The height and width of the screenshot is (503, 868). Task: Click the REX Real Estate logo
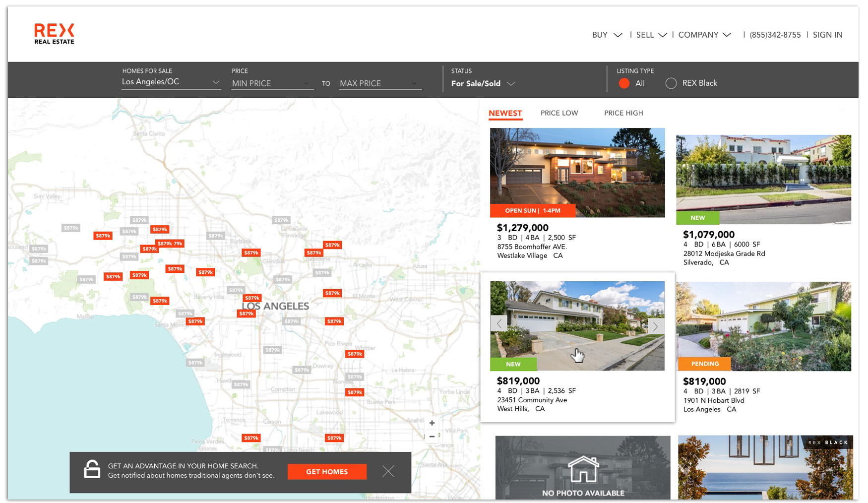coord(54,34)
